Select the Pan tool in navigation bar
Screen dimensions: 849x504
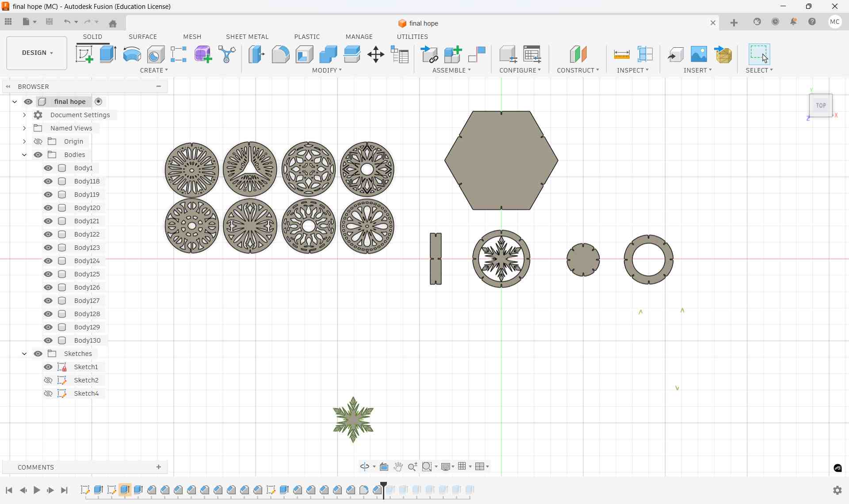click(398, 466)
